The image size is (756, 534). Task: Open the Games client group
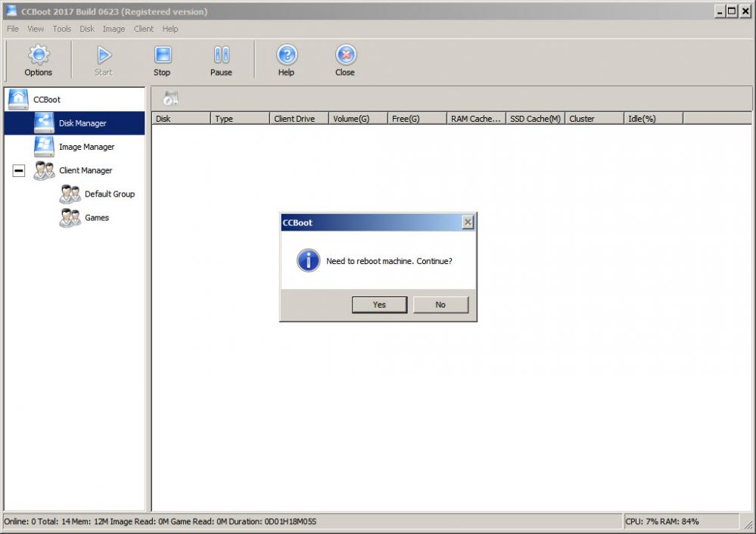point(97,218)
